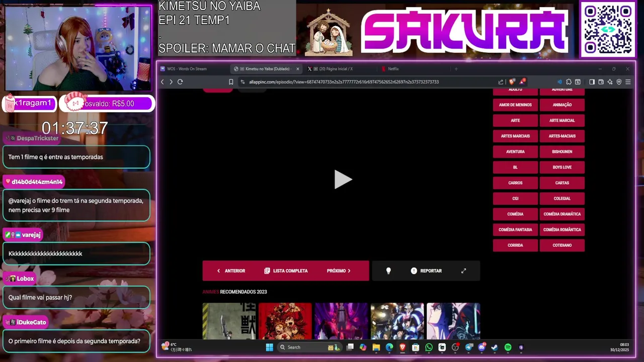The image size is (644, 362).
Task: Select the COMÉDIA ROMÂNTICA genre tag
Action: click(x=562, y=230)
